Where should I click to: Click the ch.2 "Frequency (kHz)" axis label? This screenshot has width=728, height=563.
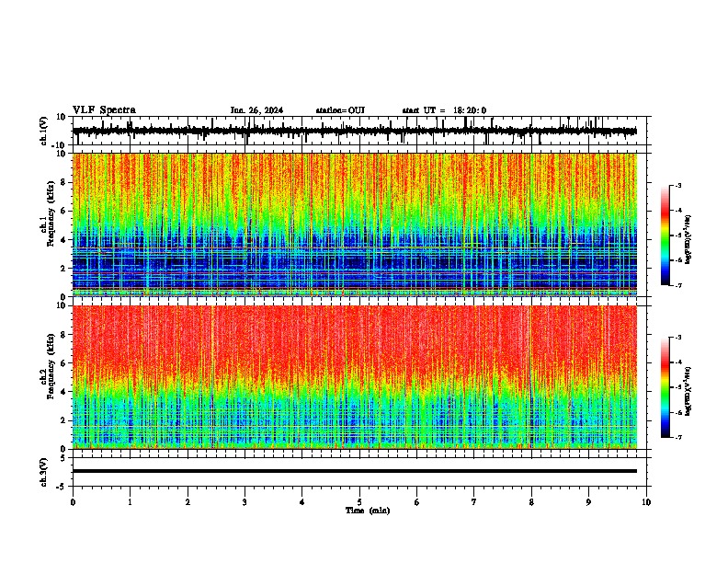(x=51, y=366)
